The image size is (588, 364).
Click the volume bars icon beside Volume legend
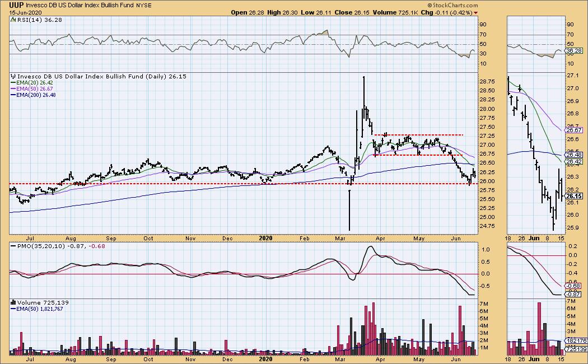pyautogui.click(x=13, y=302)
